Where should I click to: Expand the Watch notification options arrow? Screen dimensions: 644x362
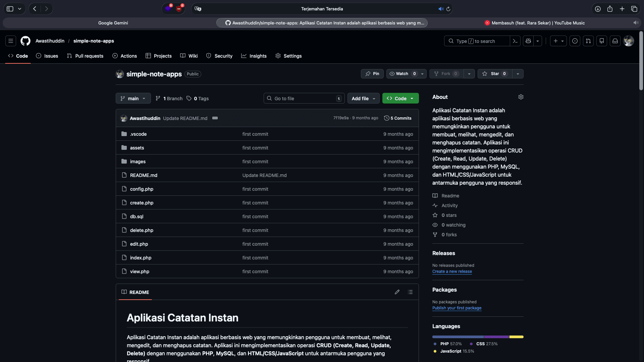click(x=422, y=74)
